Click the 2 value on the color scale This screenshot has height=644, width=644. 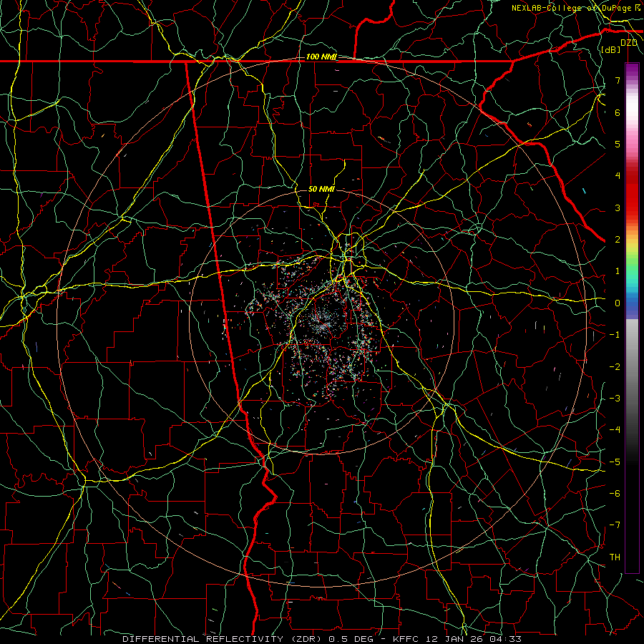click(x=618, y=240)
